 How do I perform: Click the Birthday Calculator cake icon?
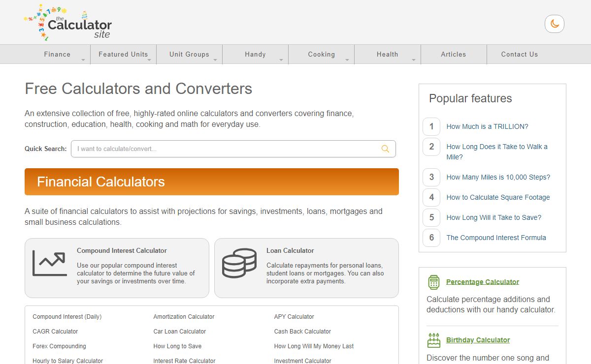click(433, 340)
